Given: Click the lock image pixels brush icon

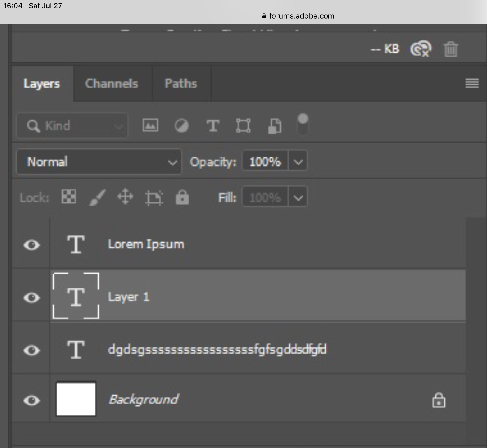Looking at the screenshot, I should click(97, 197).
